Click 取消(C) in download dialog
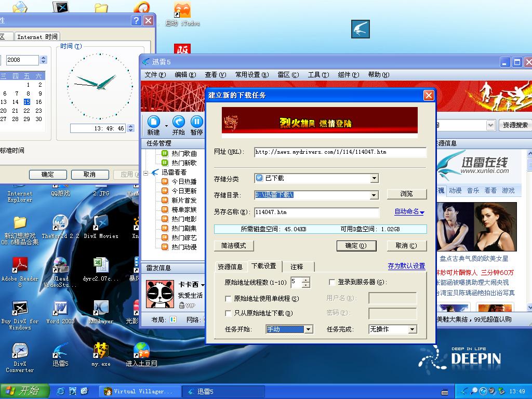The image size is (532, 399). [406, 246]
